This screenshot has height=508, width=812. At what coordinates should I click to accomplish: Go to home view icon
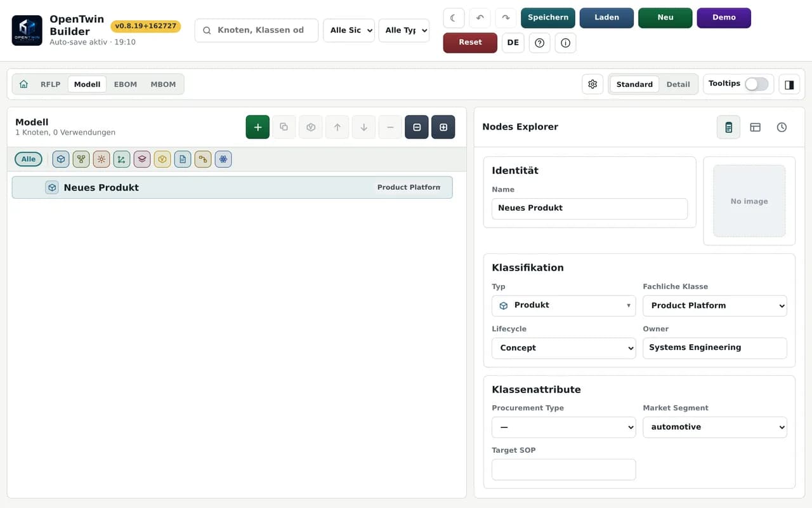23,84
